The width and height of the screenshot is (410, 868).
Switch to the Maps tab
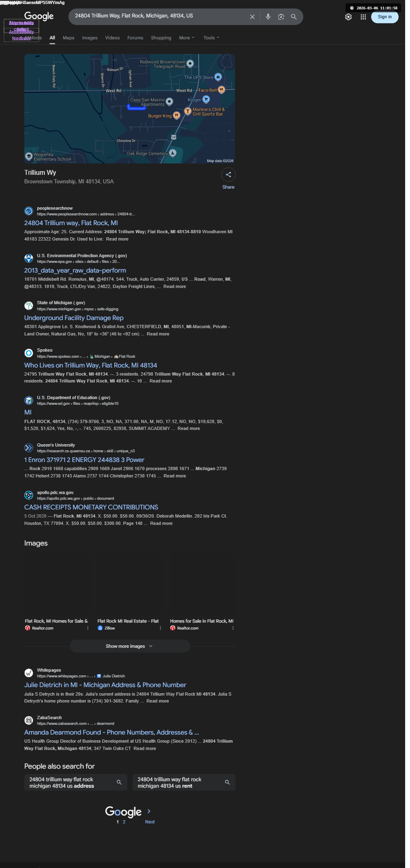click(x=68, y=38)
